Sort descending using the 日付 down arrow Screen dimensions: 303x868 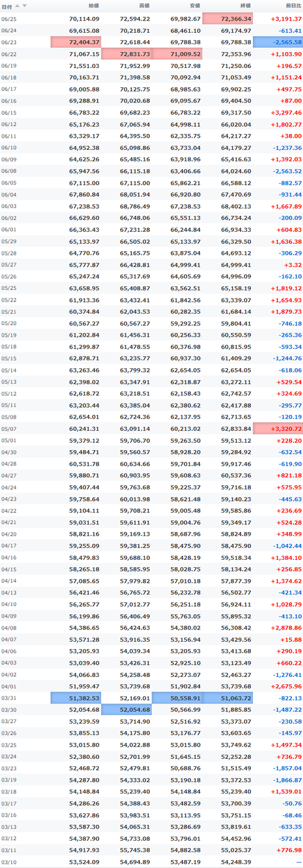pyautogui.click(x=24, y=5)
